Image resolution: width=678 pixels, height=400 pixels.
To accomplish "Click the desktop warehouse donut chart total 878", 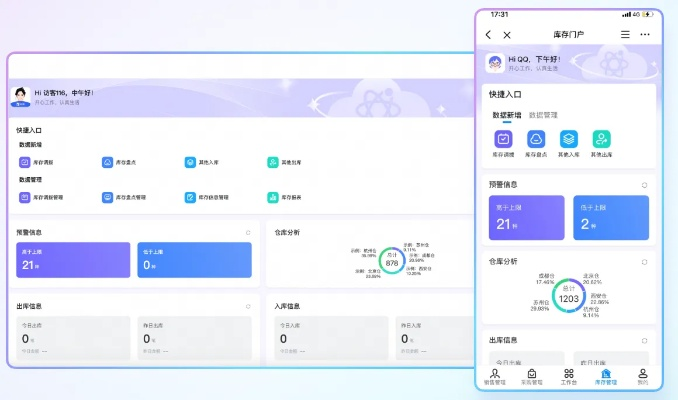I will click(x=391, y=260).
